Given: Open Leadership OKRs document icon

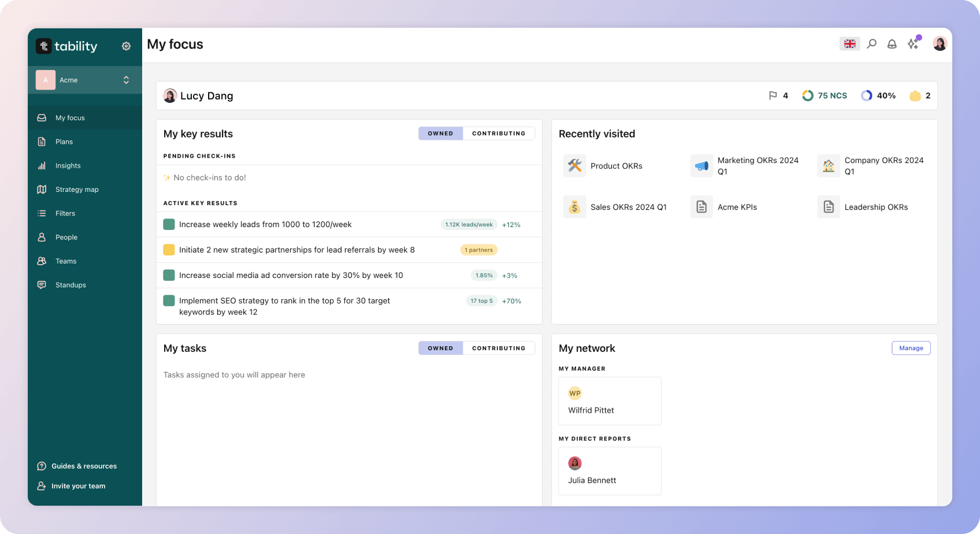Looking at the screenshot, I should click(x=829, y=207).
